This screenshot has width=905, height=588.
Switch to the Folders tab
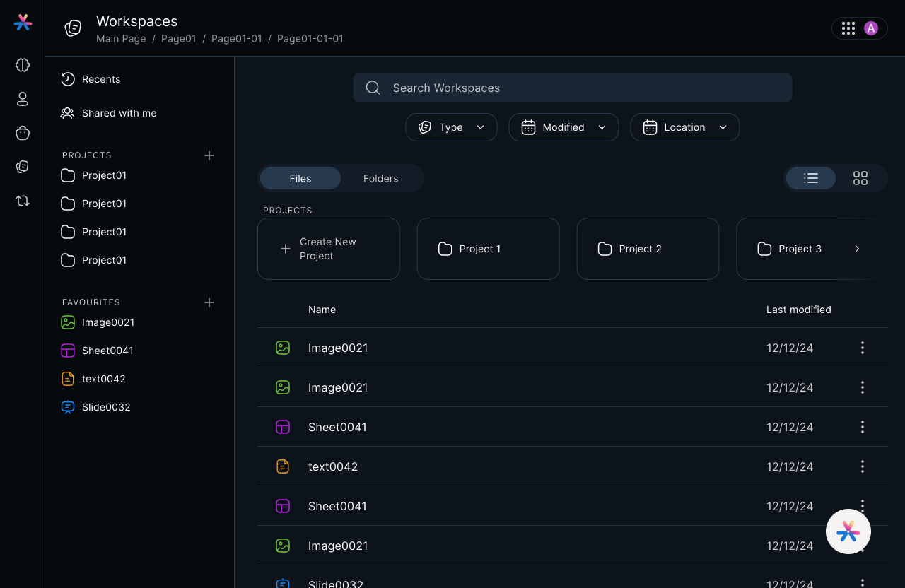point(380,178)
